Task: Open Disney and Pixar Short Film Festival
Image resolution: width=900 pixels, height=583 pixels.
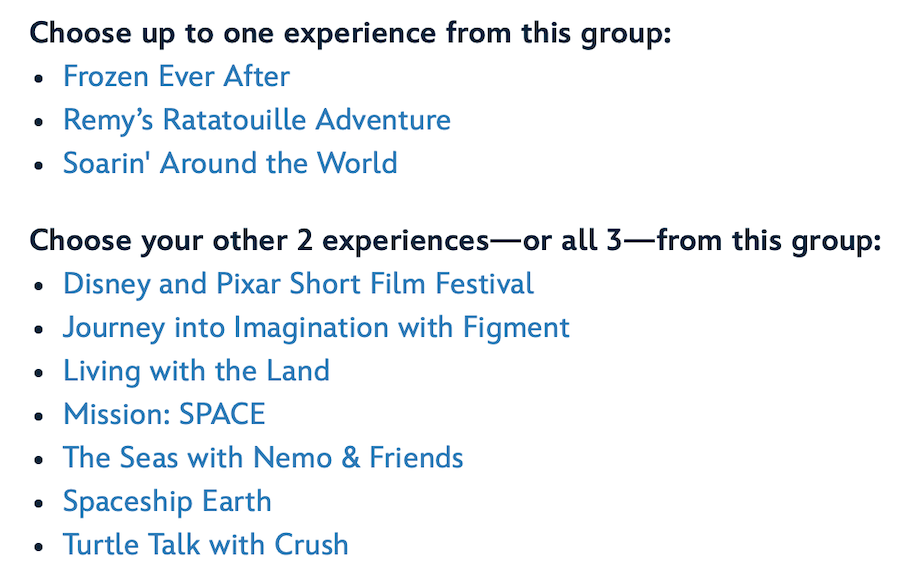Action: 298,284
